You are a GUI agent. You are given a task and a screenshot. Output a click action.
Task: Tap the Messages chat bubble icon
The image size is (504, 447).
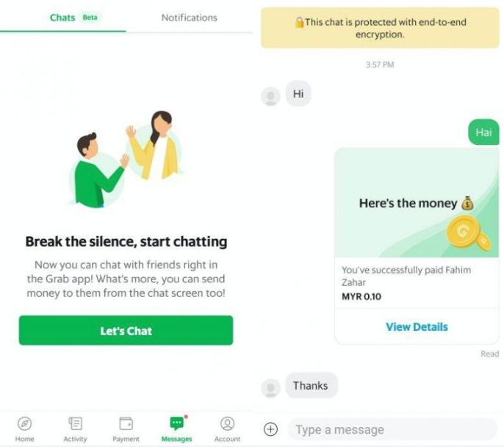(x=177, y=423)
